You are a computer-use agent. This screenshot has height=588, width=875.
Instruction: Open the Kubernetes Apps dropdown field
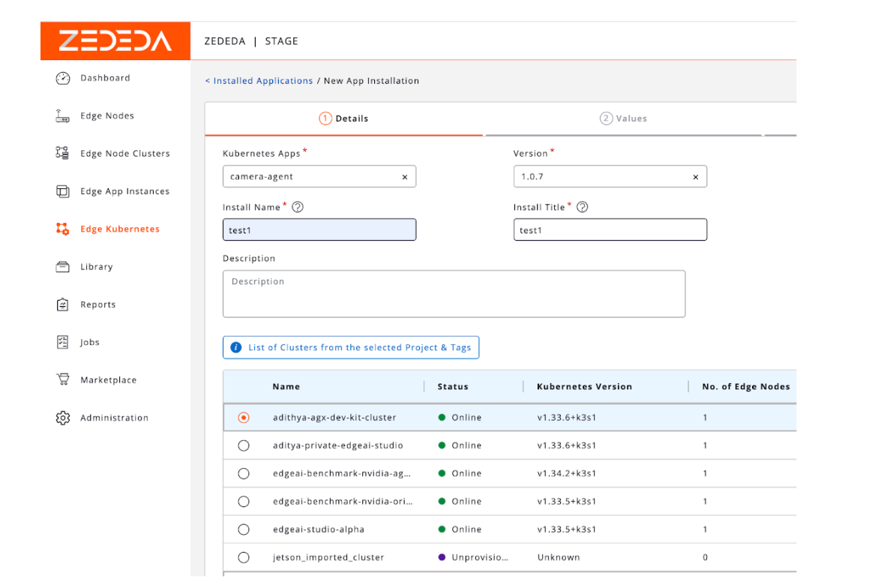tap(311, 177)
